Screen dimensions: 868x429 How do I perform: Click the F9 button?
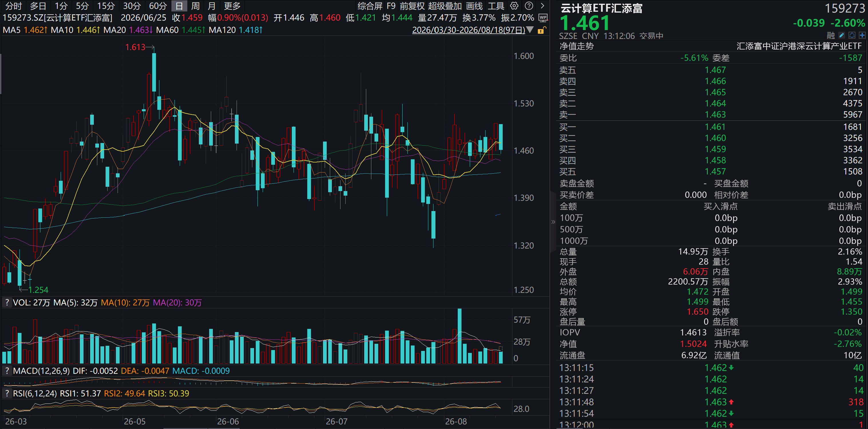click(391, 6)
